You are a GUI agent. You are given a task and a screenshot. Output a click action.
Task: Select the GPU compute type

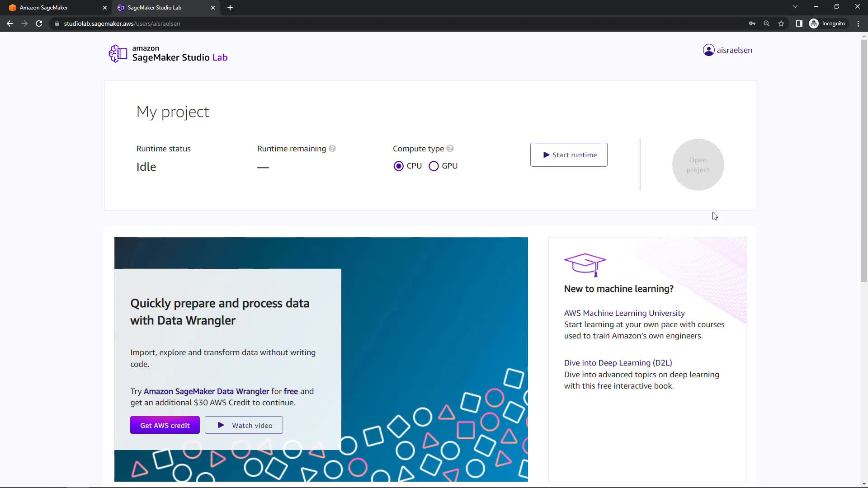click(434, 166)
